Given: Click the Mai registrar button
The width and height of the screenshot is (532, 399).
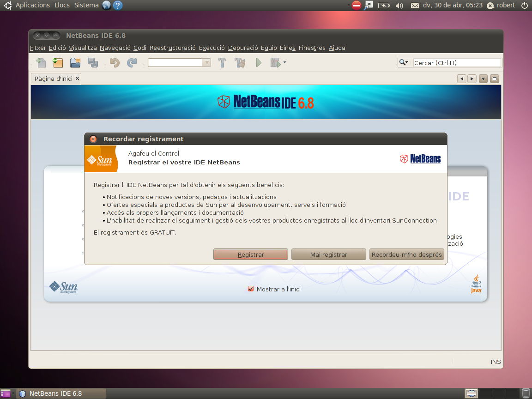Looking at the screenshot, I should [x=329, y=254].
